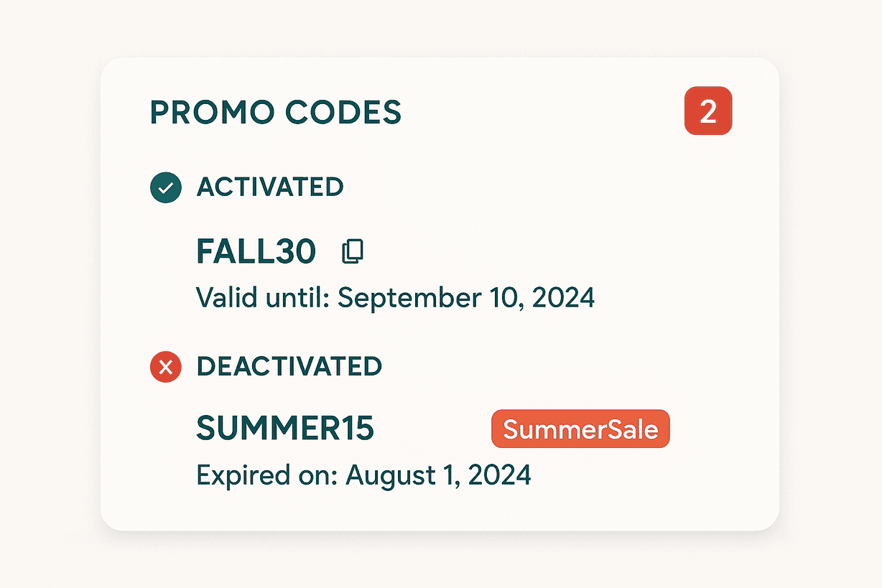882x588 pixels.
Task: Click the red badge showing 2
Action: (x=707, y=111)
